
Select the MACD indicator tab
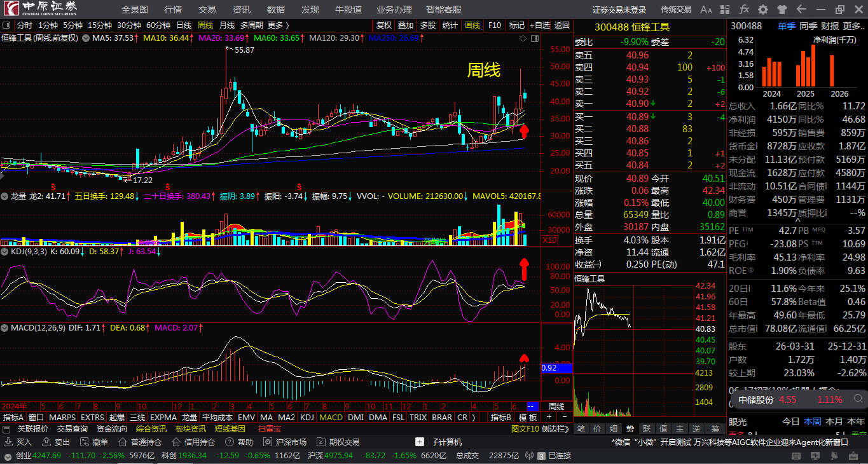click(x=331, y=418)
